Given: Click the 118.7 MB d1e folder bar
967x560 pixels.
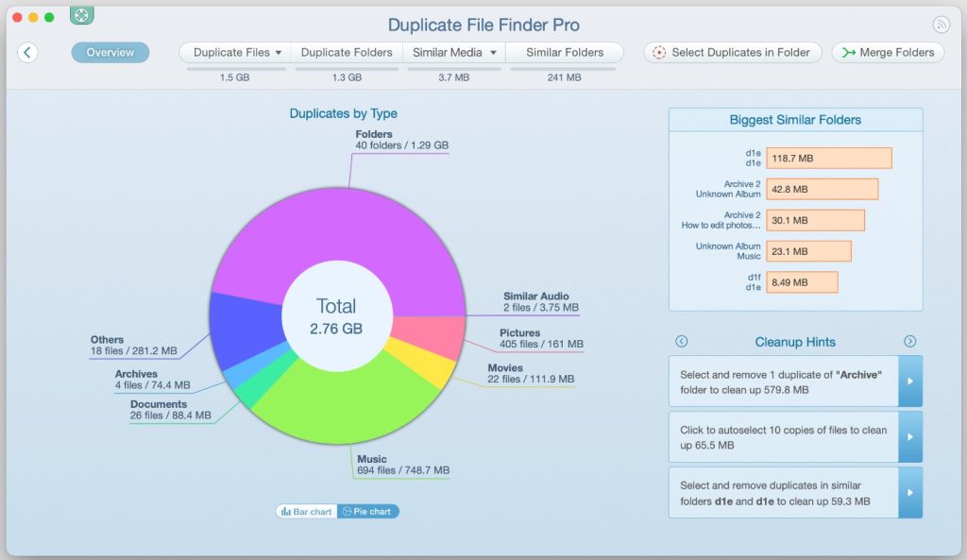Looking at the screenshot, I should point(829,158).
